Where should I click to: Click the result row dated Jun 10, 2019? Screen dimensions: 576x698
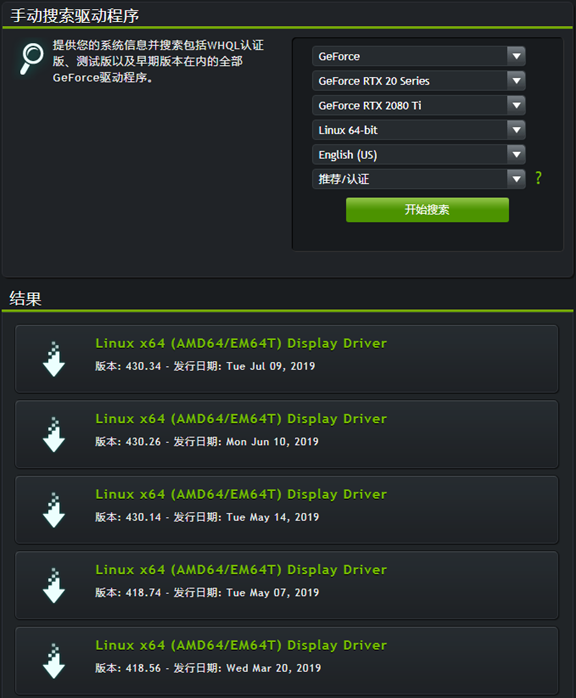(x=287, y=434)
